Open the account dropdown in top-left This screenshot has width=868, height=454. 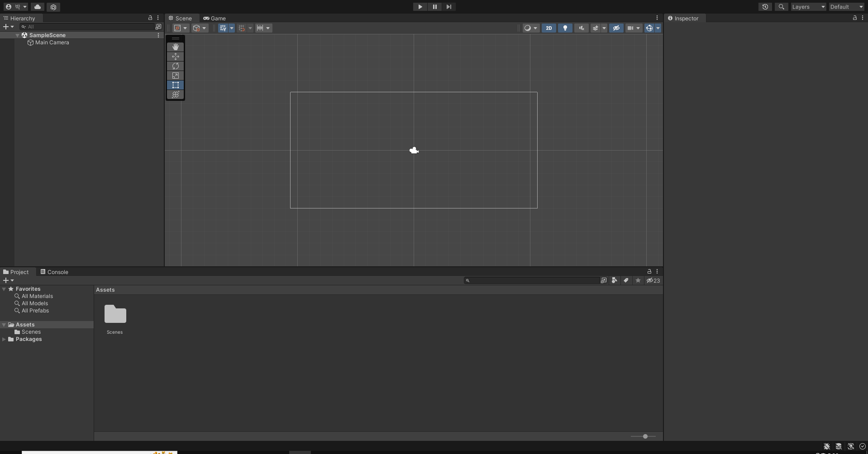16,7
